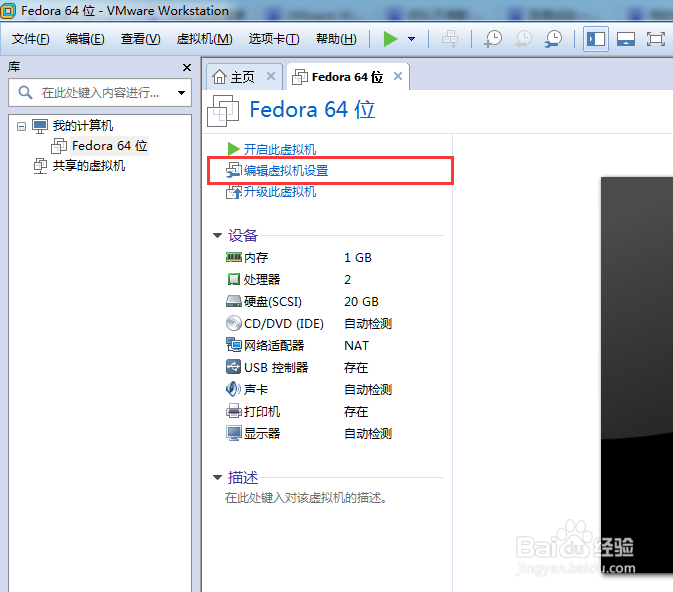Click the USB 控制器 icon
Viewport: 673px width, 592px height.
233,367
